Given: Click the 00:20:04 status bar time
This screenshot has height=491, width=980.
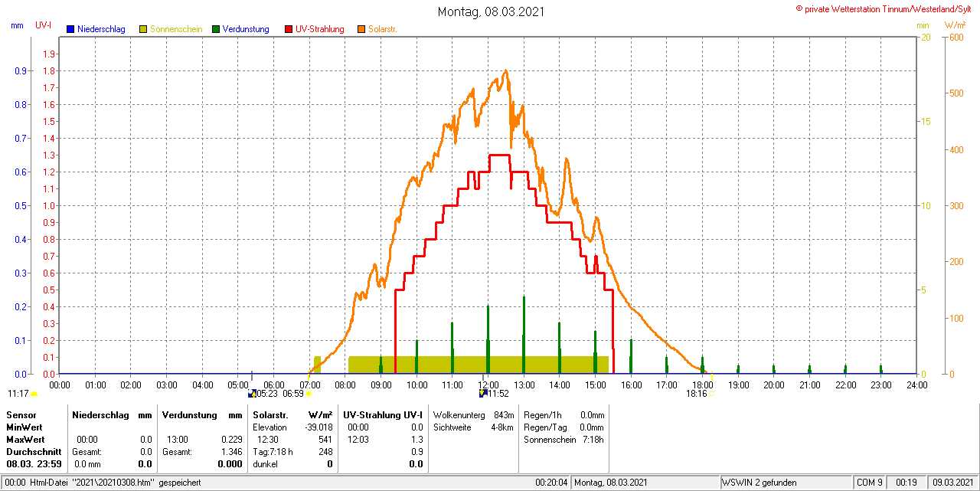Looking at the screenshot, I should tap(551, 483).
